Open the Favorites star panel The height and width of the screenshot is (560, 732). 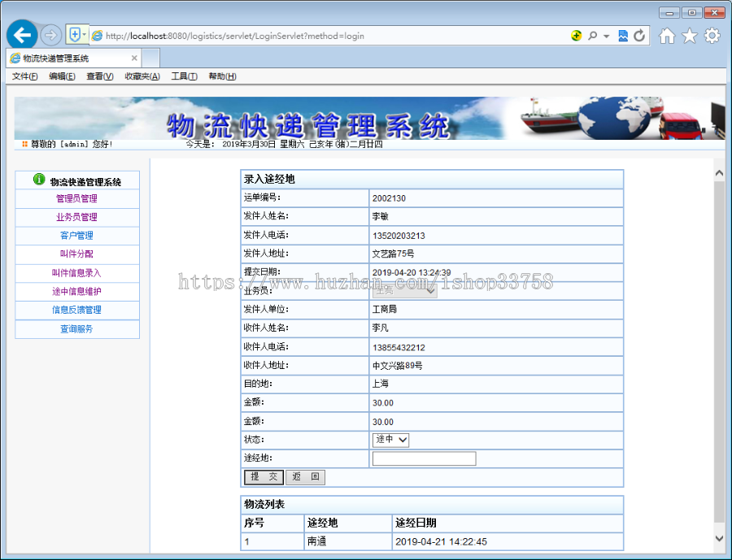689,36
